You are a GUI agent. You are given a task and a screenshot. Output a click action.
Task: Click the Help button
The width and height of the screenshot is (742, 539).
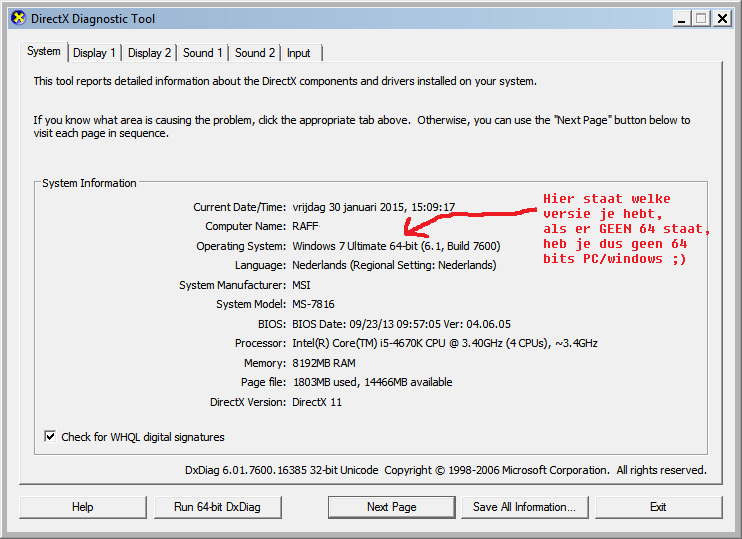pyautogui.click(x=83, y=507)
